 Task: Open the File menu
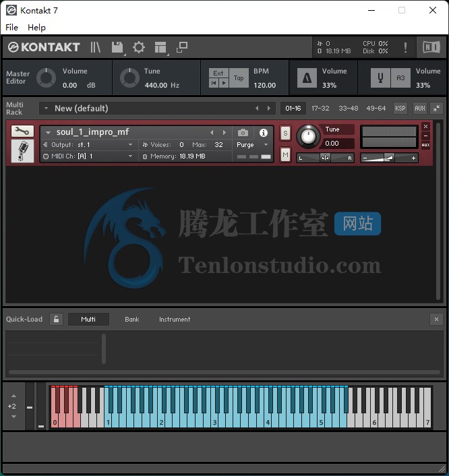[12, 28]
